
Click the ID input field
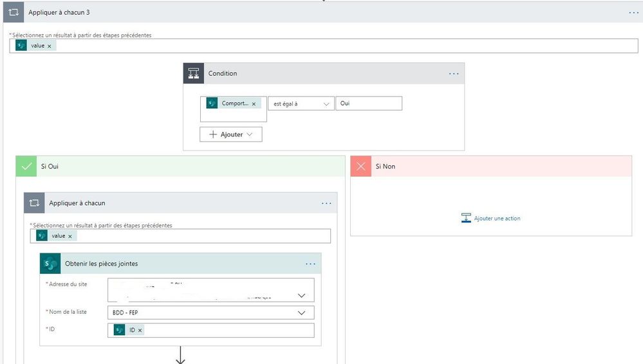[210, 331]
